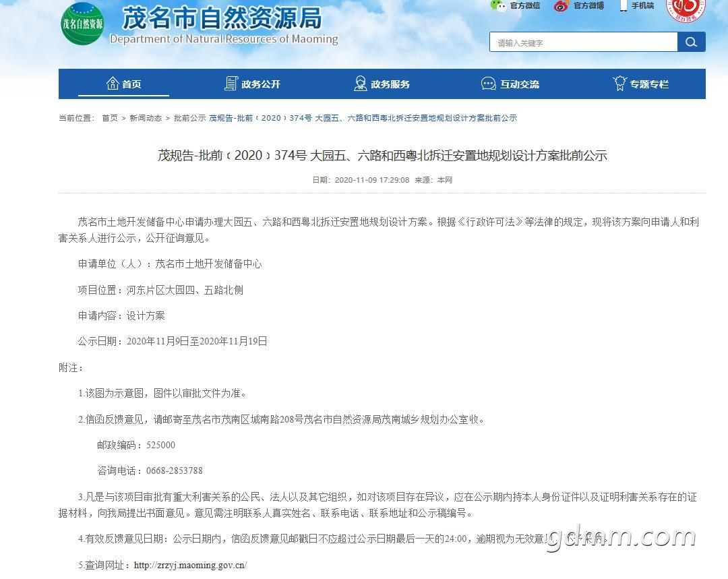The image size is (728, 579).
Task: Click the green 茂名自然资源 globe logo
Action: point(83,24)
